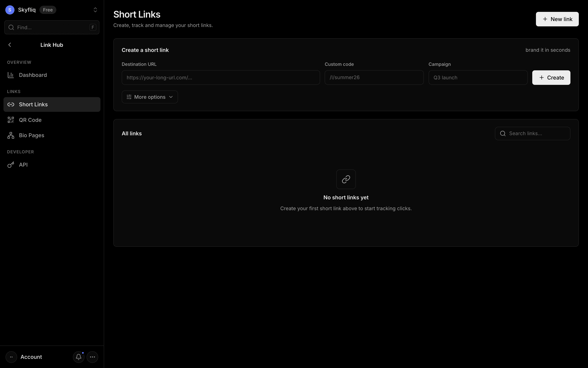Screen dimensions: 588x368
Task: Open the Dashboard page
Action: point(52,75)
